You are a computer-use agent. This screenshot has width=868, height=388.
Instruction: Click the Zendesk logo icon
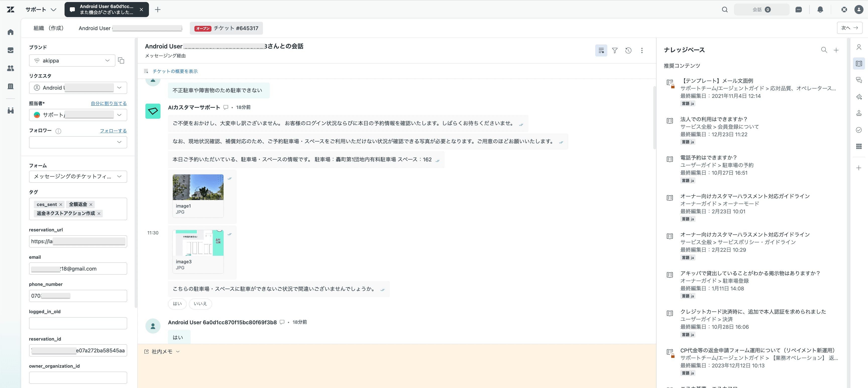click(x=11, y=10)
